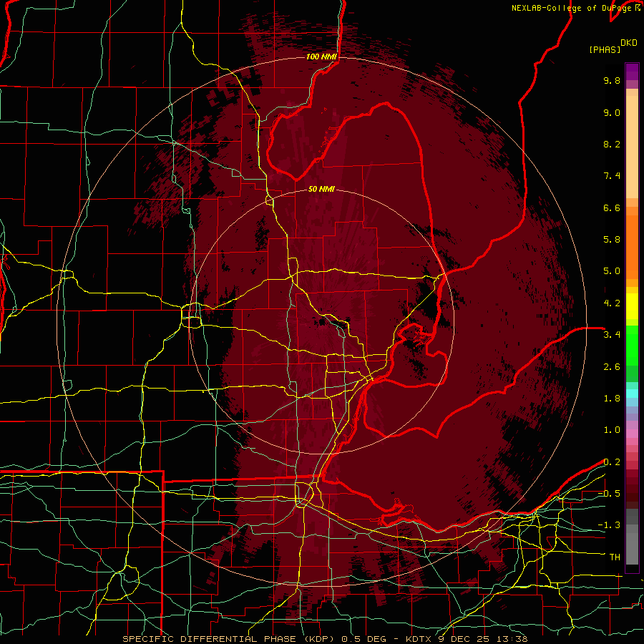Image resolution: width=644 pixels, height=644 pixels.
Task: Click the yellow segment of the color bar
Action: [x=632, y=306]
